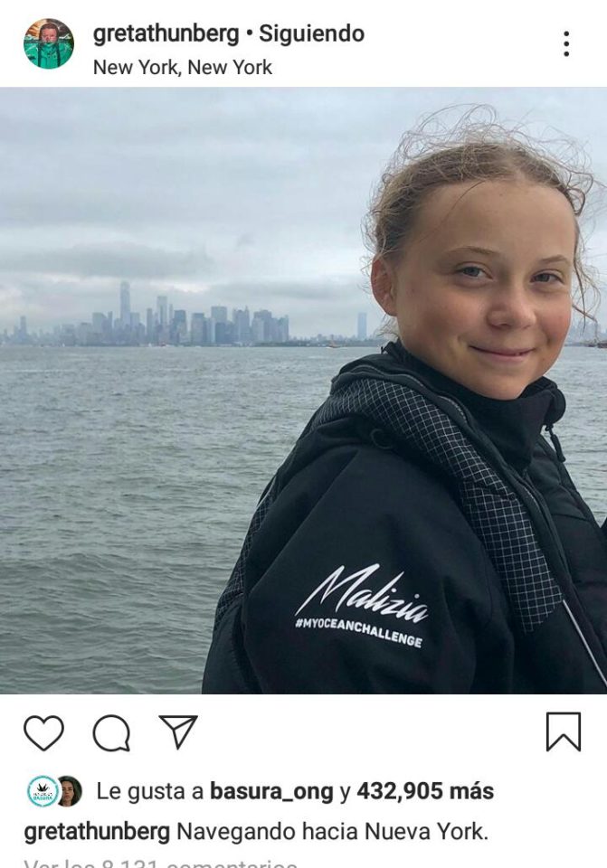This screenshot has height=868, width=607.
Task: Open the gretathunberg username in the post header
Action: click(x=166, y=33)
